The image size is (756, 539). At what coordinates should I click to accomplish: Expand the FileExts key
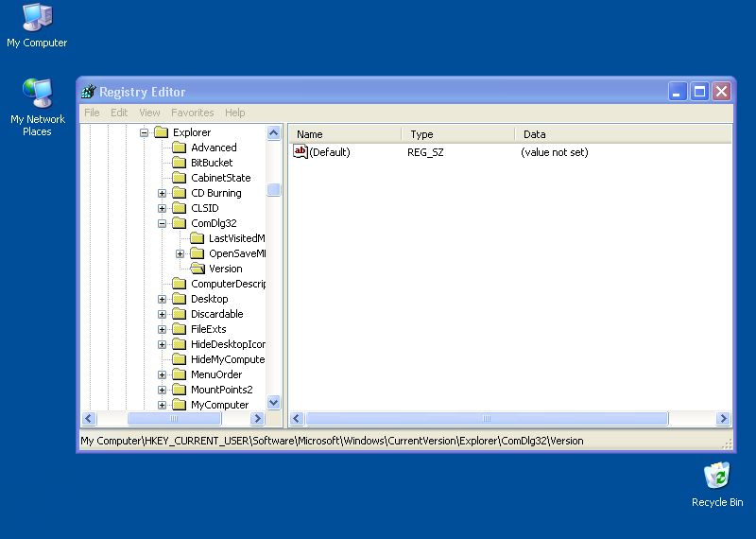click(x=162, y=330)
